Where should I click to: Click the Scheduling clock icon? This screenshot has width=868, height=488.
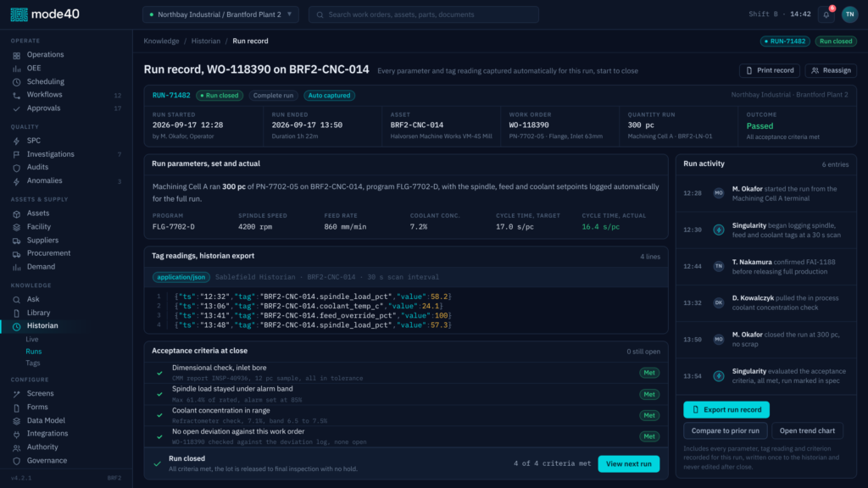point(17,82)
